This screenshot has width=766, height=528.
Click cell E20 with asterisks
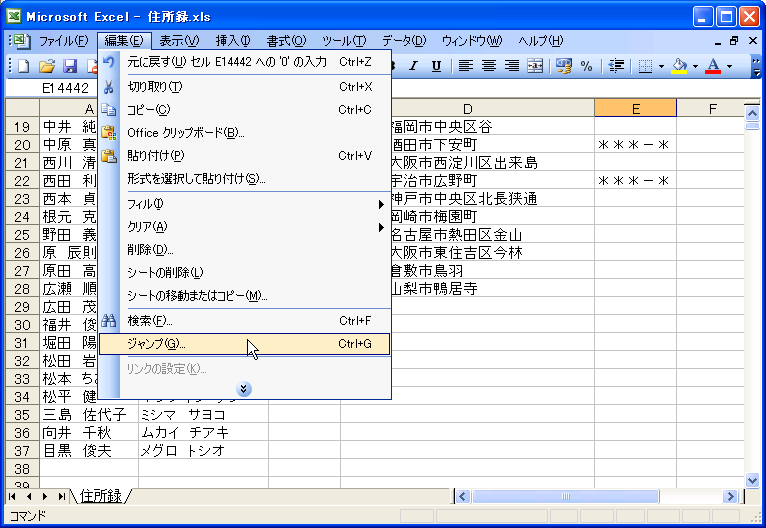[x=636, y=145]
